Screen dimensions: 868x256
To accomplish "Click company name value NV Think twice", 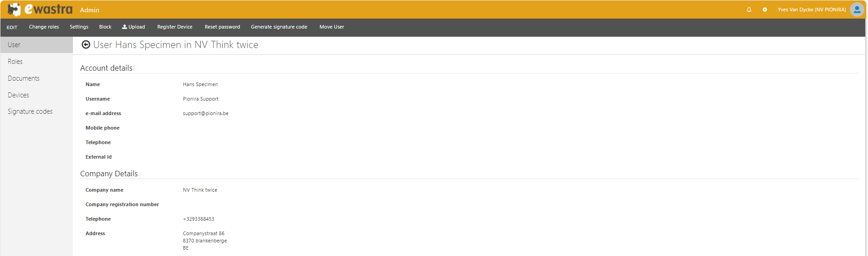I will click(200, 190).
